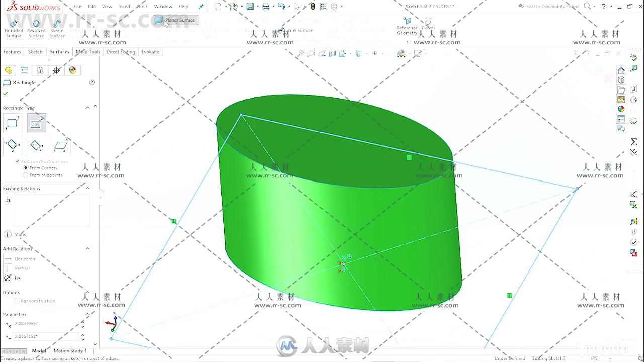Click Zoom to Area icon
Viewport: 644px width, 362px height.
(x=311, y=53)
